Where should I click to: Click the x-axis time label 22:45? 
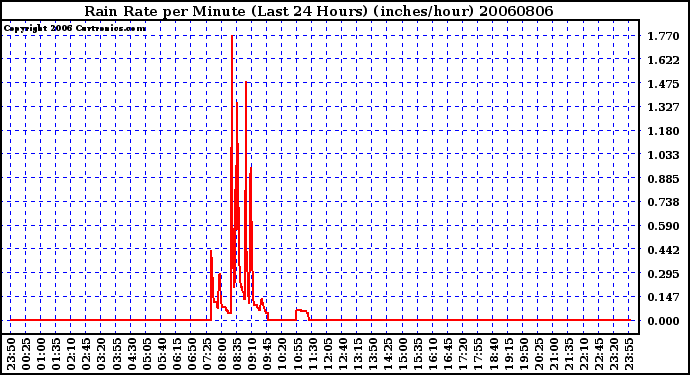[x=600, y=354]
